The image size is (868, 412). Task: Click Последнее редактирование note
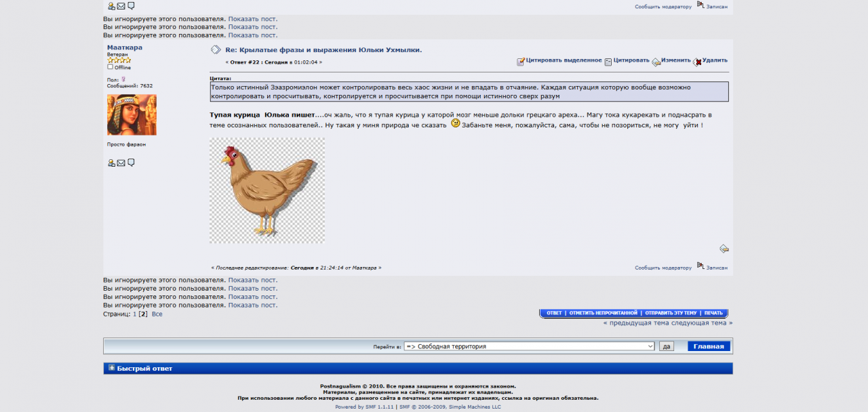(296, 268)
